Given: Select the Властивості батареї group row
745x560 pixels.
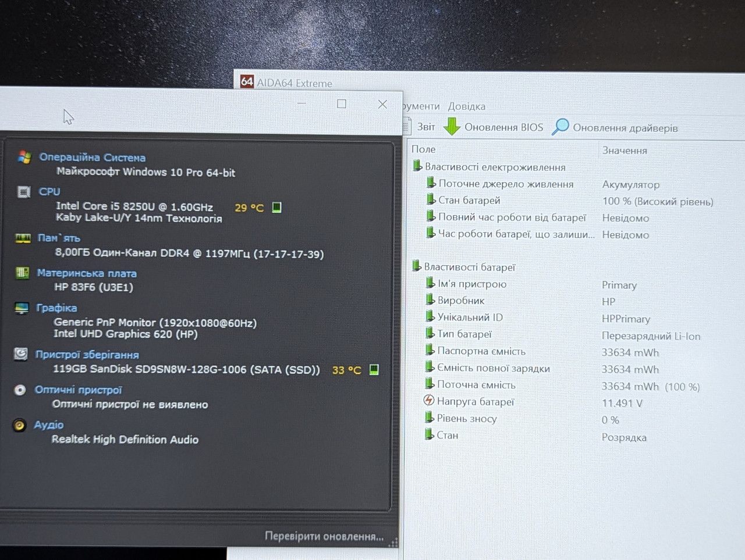Looking at the screenshot, I should coord(464,267).
